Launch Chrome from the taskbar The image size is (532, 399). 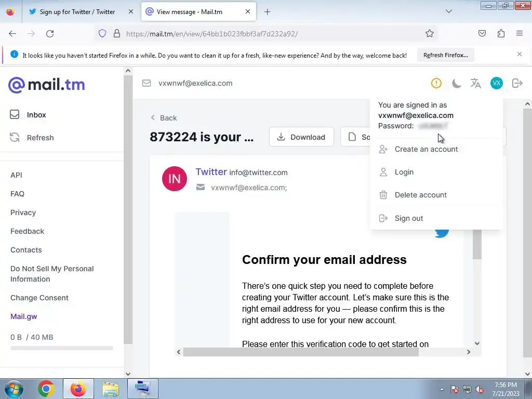[46, 389]
